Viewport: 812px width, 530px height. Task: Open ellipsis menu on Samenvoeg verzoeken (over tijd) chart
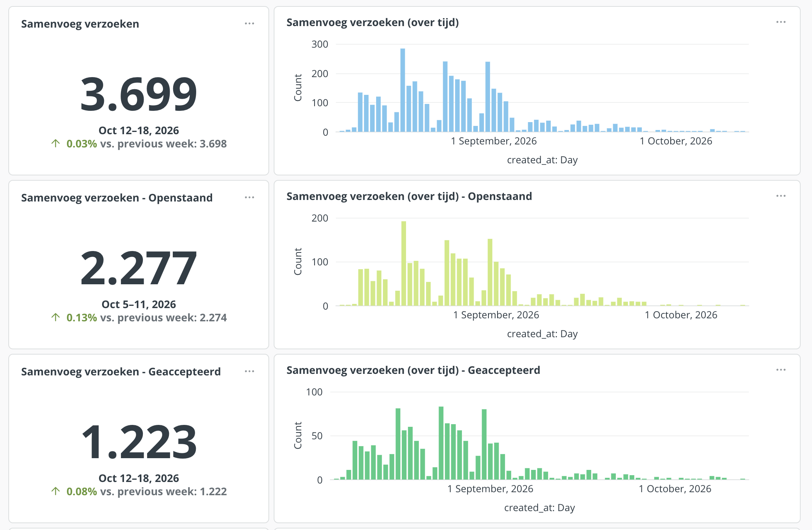click(781, 22)
